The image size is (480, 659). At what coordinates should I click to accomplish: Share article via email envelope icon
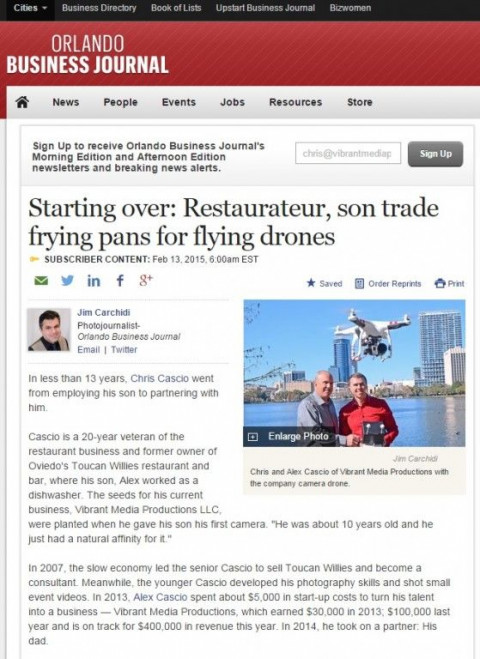(x=41, y=280)
